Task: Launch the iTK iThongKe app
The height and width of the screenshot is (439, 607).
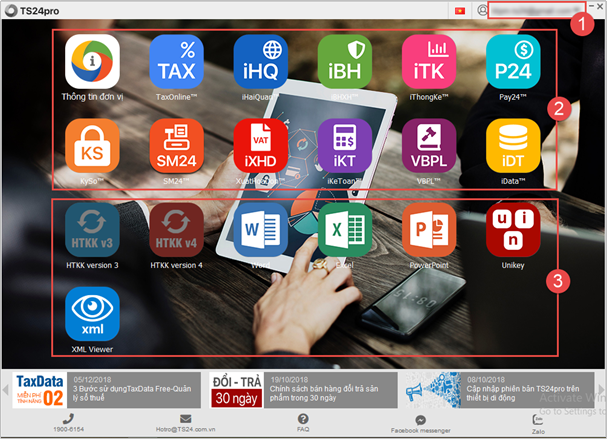Action: click(x=429, y=61)
